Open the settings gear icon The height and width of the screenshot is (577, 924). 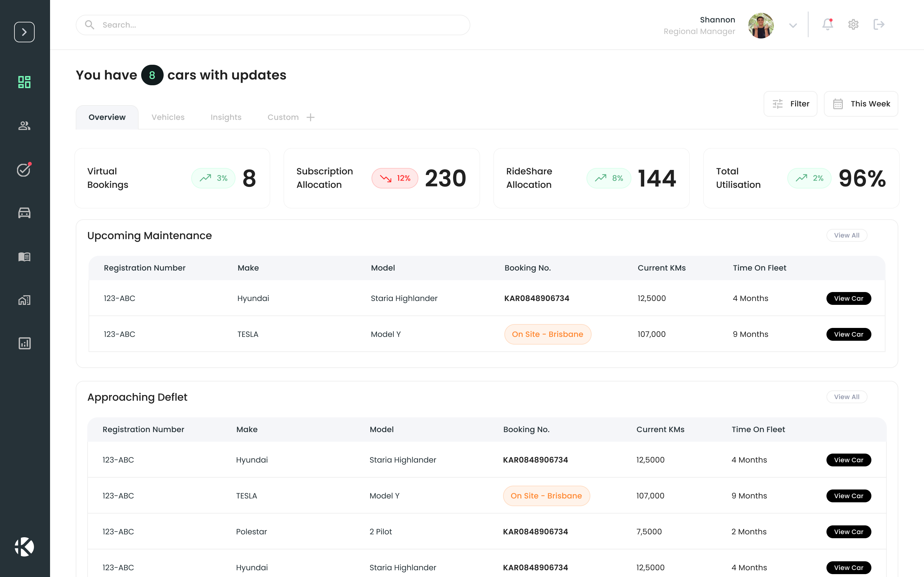(x=853, y=24)
